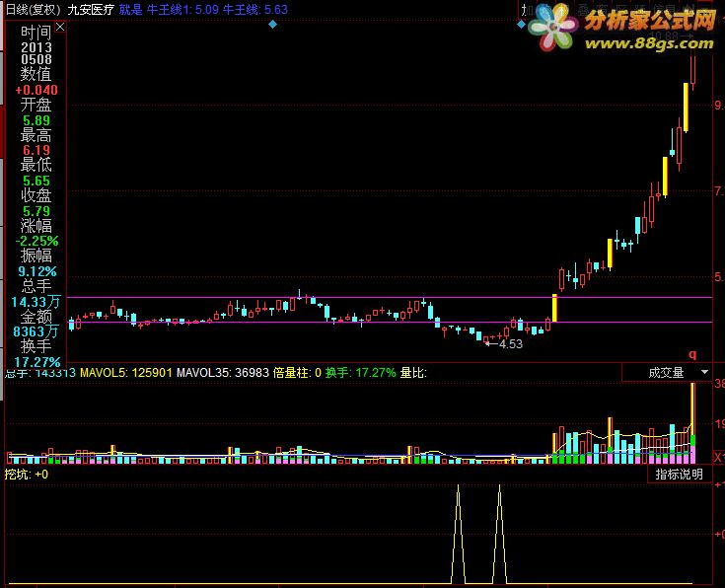
Task: Select the 日线(复权) period label
Action: point(33,9)
